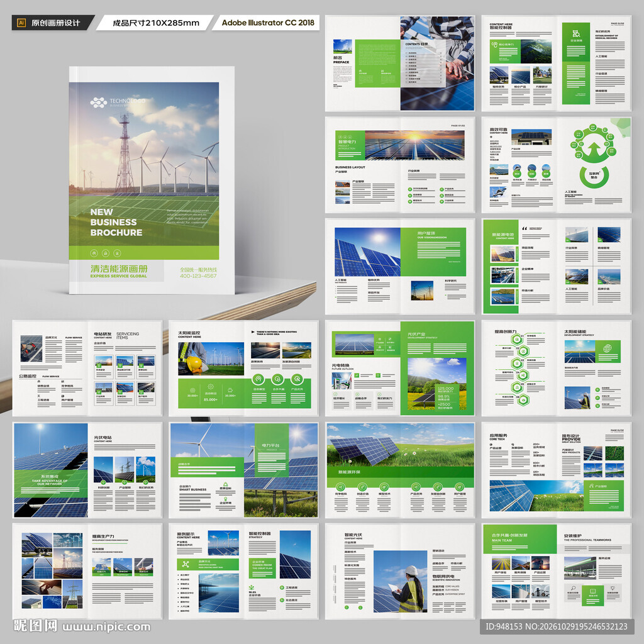Click the Adobe Illustrator CC 2018 label
644x644 pixels.
(x=268, y=23)
